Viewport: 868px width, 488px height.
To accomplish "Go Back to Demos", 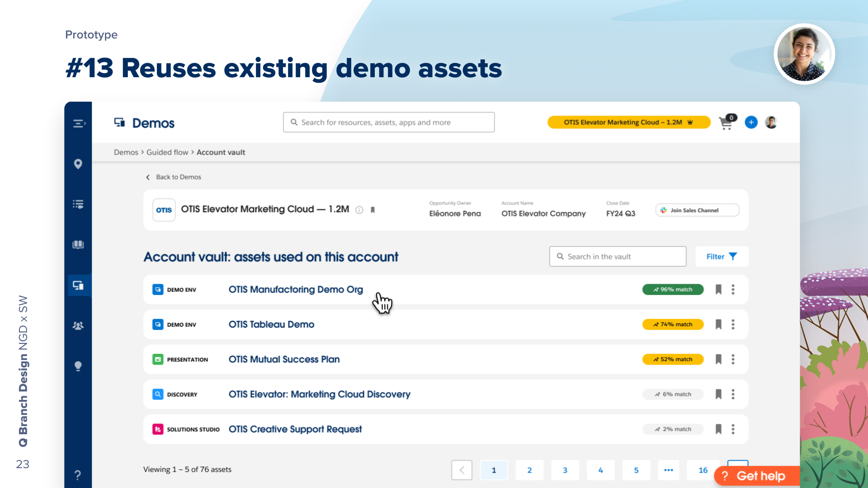I will [x=174, y=177].
